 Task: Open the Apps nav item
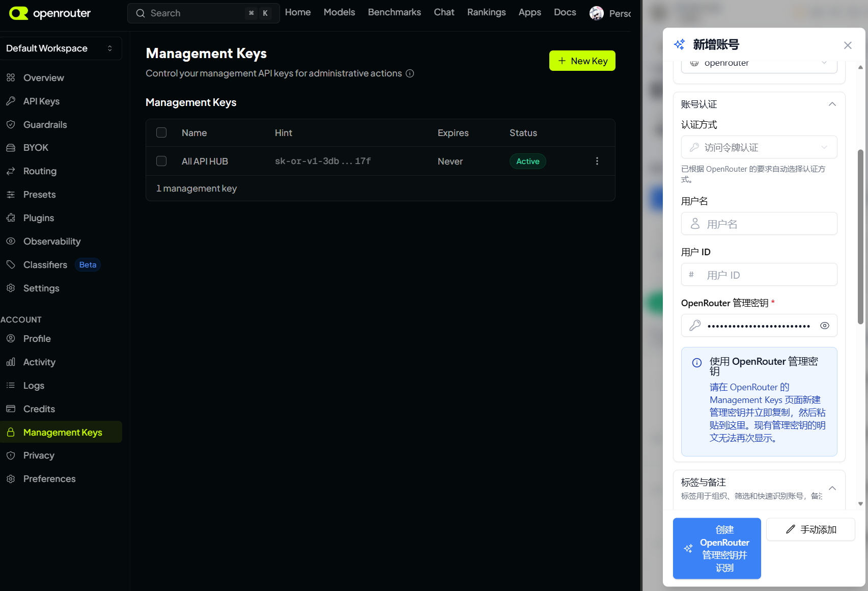[x=529, y=12]
